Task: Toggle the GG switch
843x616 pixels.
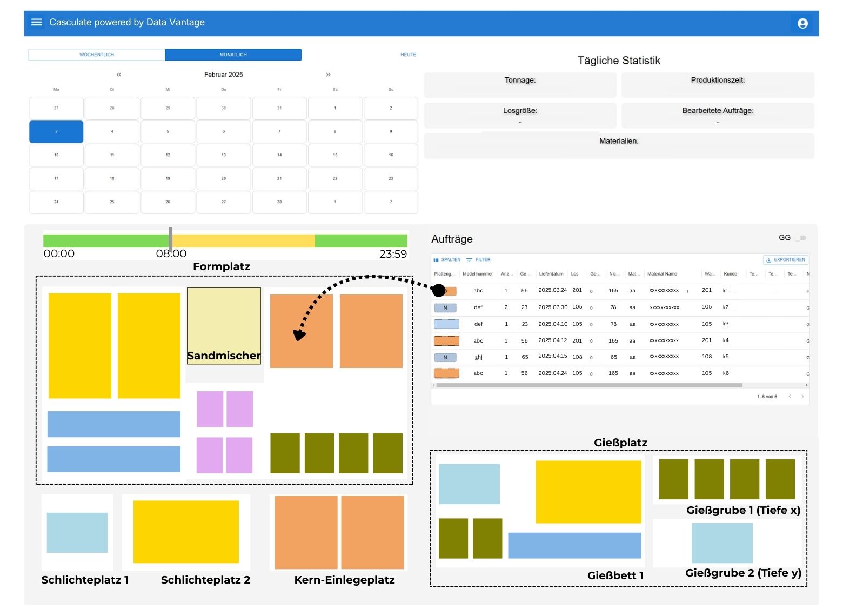Action: click(801, 238)
